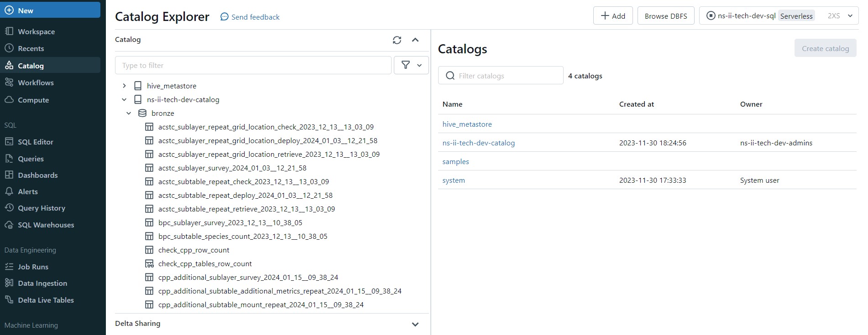
Task: Click the Alerts bell icon
Action: point(9,191)
